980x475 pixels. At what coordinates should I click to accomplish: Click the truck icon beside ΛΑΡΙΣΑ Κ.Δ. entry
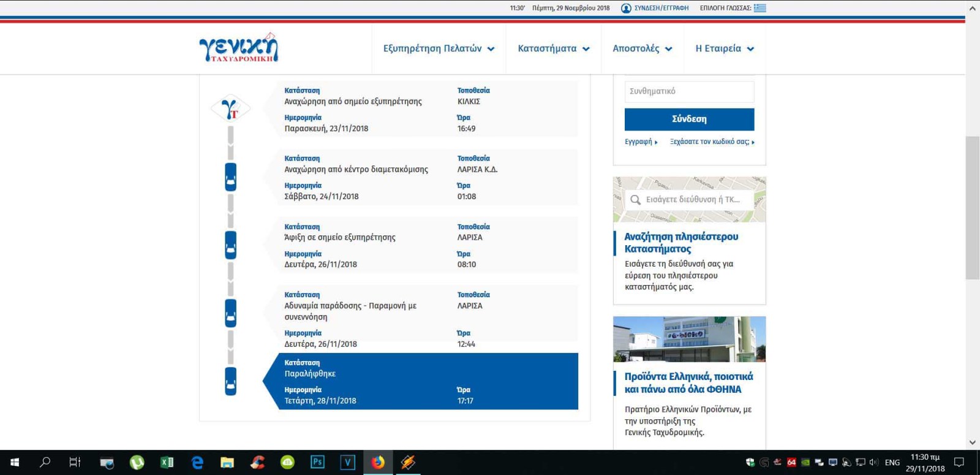pos(230,177)
